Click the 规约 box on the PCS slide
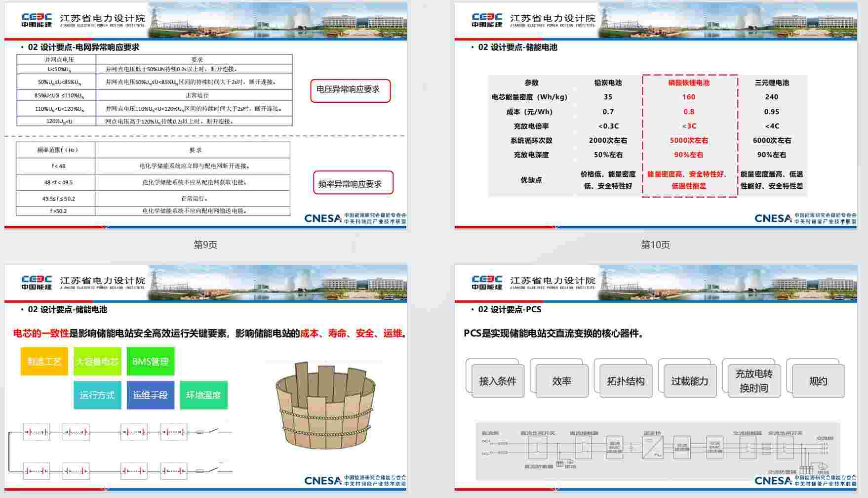 818,381
